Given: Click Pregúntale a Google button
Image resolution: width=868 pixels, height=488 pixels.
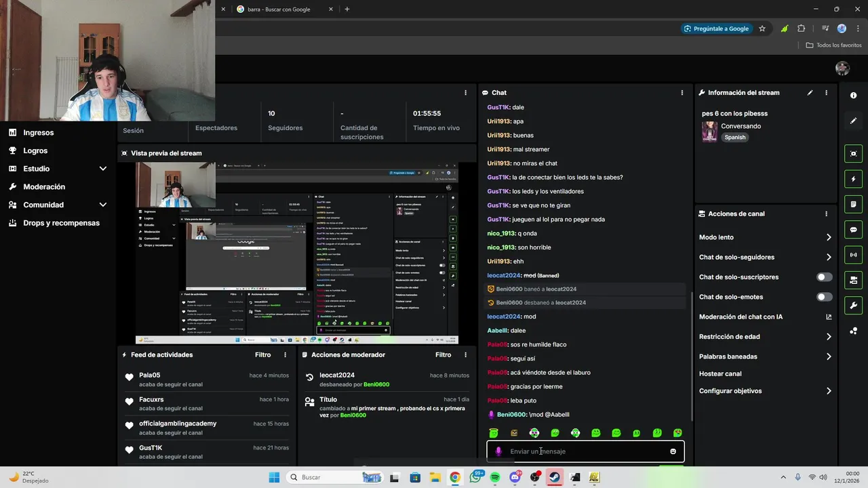Looking at the screenshot, I should tap(716, 28).
